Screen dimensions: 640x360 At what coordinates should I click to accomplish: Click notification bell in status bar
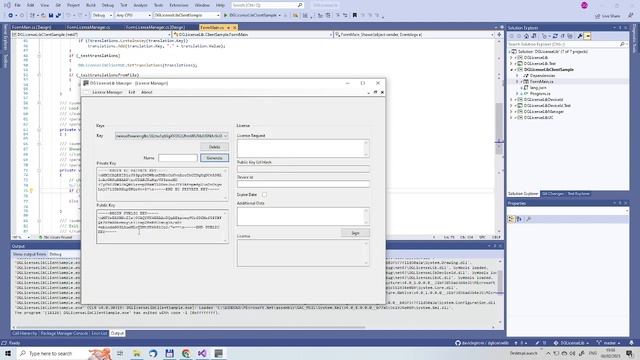coord(631,343)
